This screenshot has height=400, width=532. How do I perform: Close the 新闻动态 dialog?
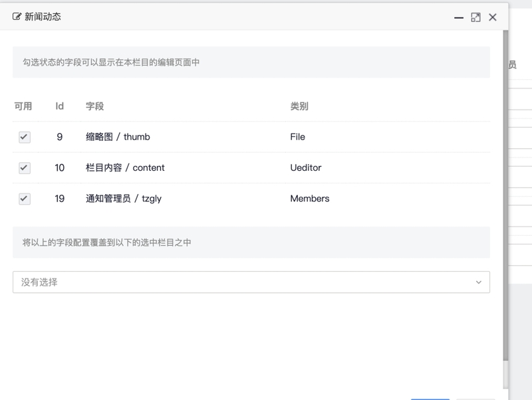pyautogui.click(x=493, y=17)
